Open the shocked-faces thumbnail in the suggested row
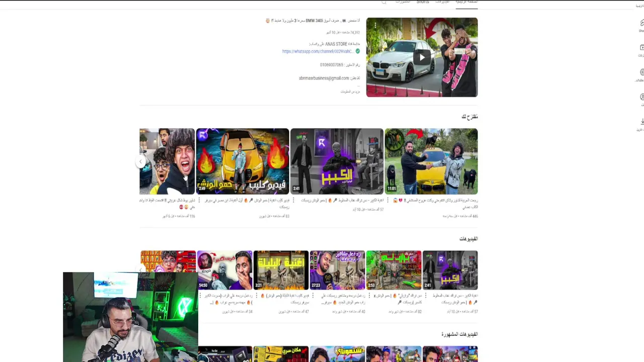This screenshot has width=644, height=362. 167,161
